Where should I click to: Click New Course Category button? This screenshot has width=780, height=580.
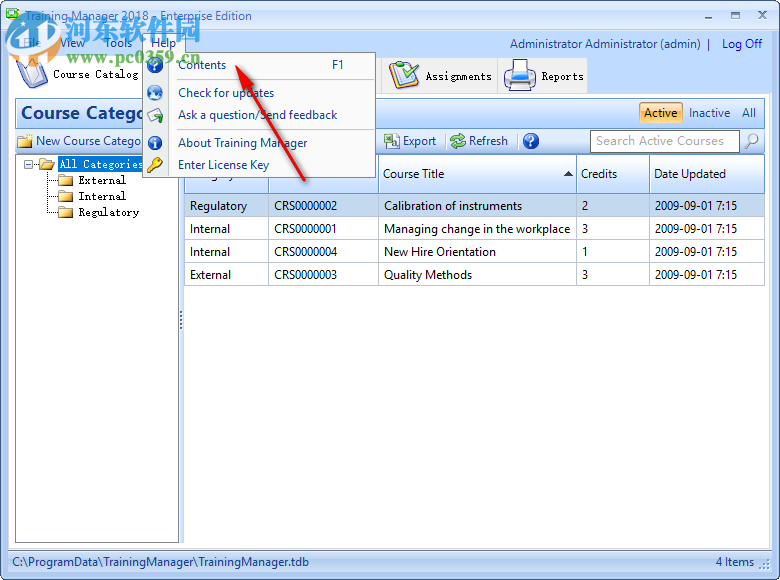pyautogui.click(x=80, y=141)
